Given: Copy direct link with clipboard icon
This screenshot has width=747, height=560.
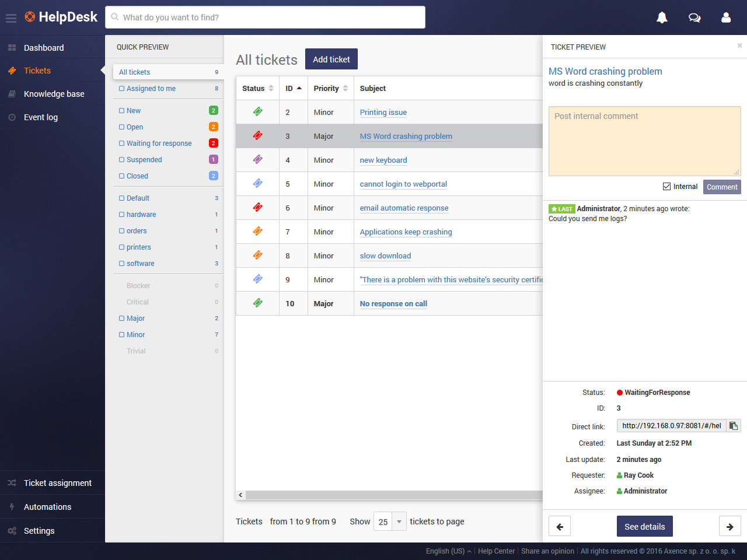Looking at the screenshot, I should 734,426.
